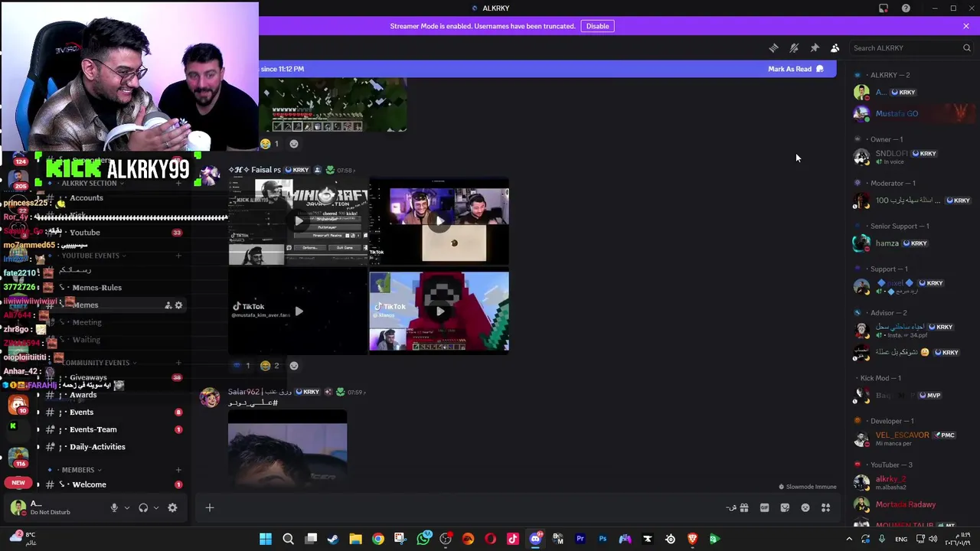Open Discord help question mark icon
This screenshot has width=980, height=551.
coord(906,8)
